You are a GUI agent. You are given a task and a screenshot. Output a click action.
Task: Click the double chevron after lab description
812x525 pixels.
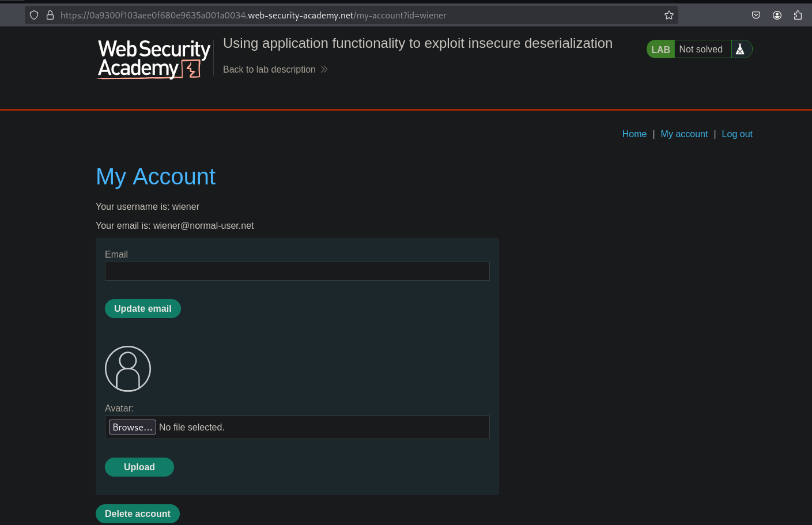click(324, 70)
